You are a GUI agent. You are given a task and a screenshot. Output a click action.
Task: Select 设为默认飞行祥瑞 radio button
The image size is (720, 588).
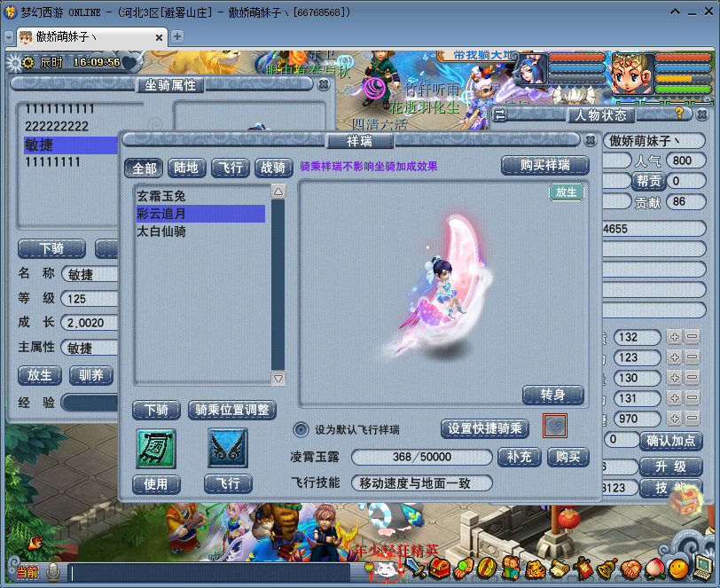301,429
